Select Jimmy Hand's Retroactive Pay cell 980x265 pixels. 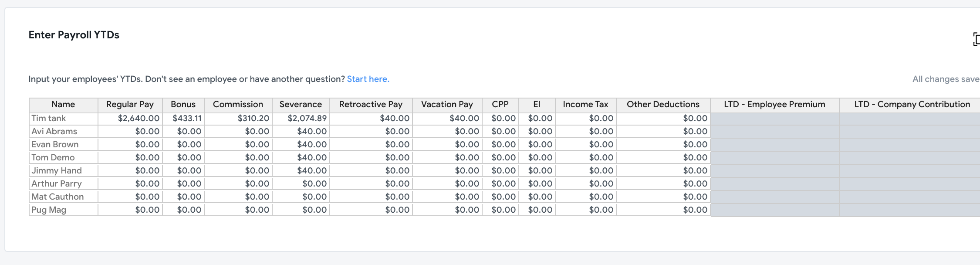pyautogui.click(x=371, y=170)
